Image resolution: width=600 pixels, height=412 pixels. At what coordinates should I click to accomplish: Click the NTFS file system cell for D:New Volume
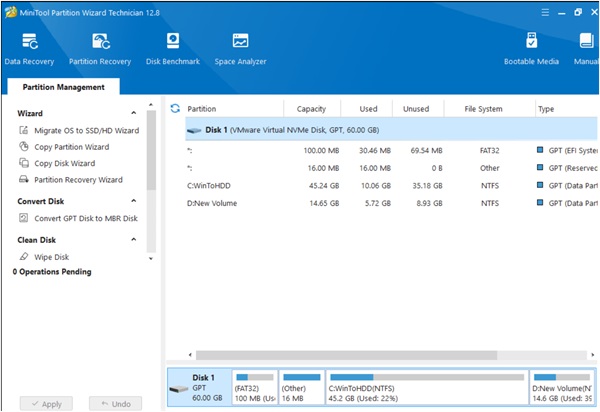pyautogui.click(x=489, y=203)
